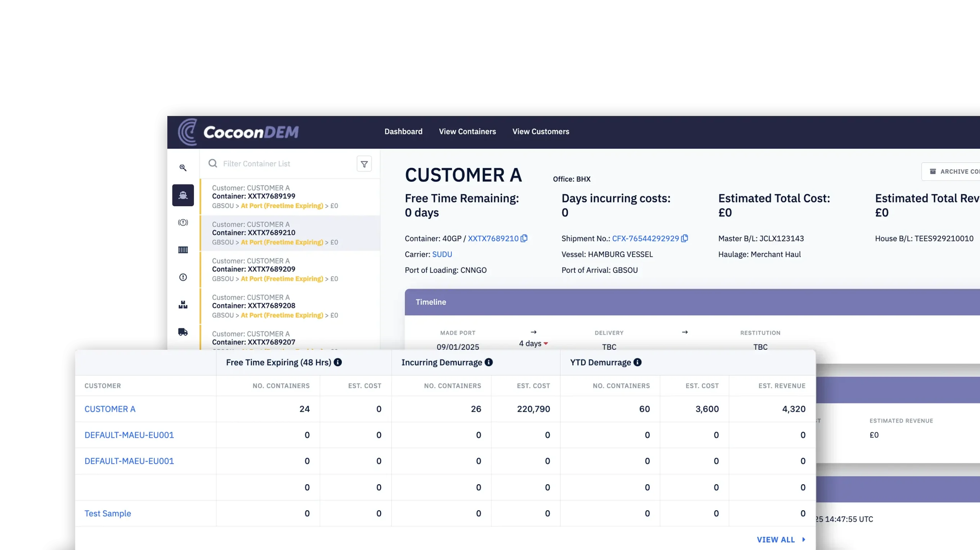Click VIEW ALL link
Screen dimensions: 980x550
(781, 539)
